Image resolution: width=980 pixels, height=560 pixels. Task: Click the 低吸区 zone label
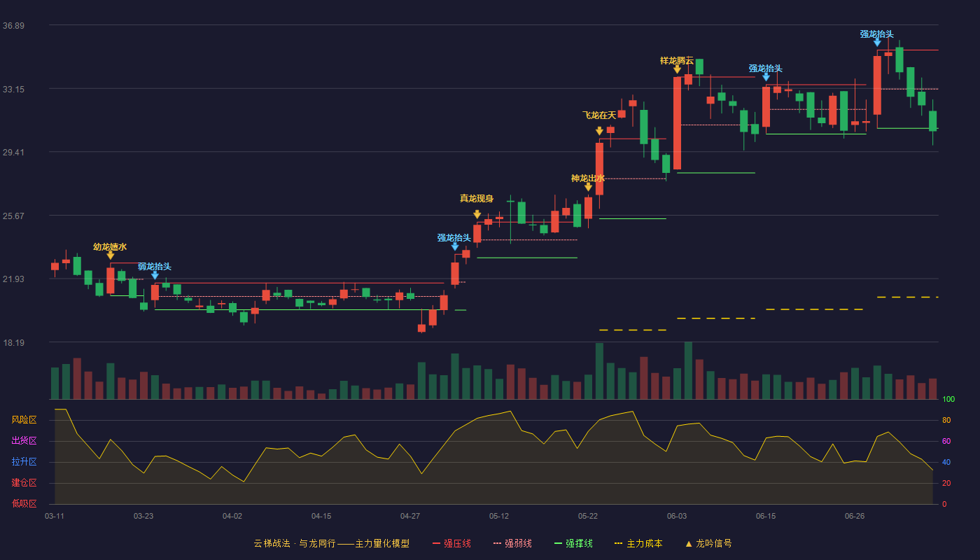click(24, 503)
